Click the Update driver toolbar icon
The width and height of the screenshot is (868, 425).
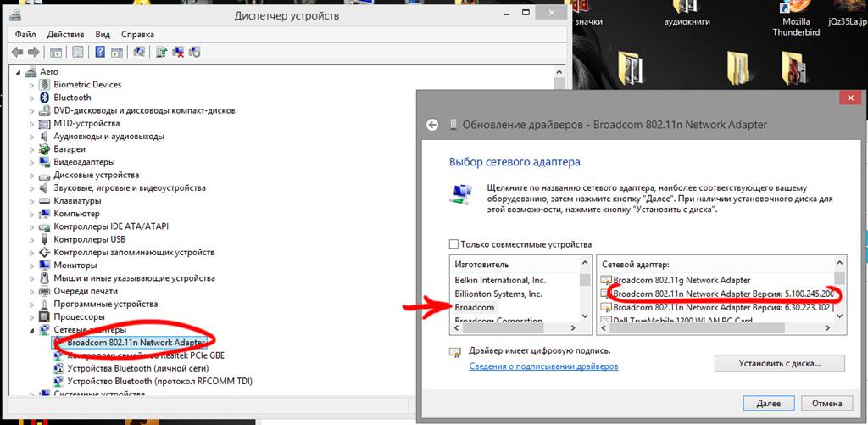coord(161,52)
